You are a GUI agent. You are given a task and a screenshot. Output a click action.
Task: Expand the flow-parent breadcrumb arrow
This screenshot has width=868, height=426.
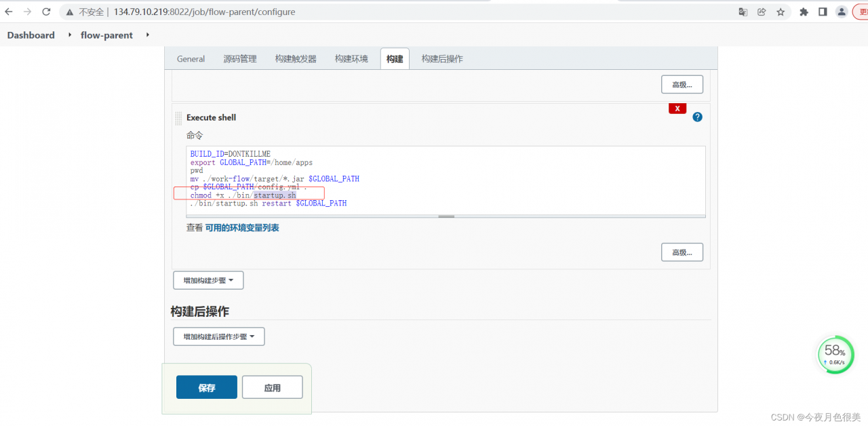[147, 35]
